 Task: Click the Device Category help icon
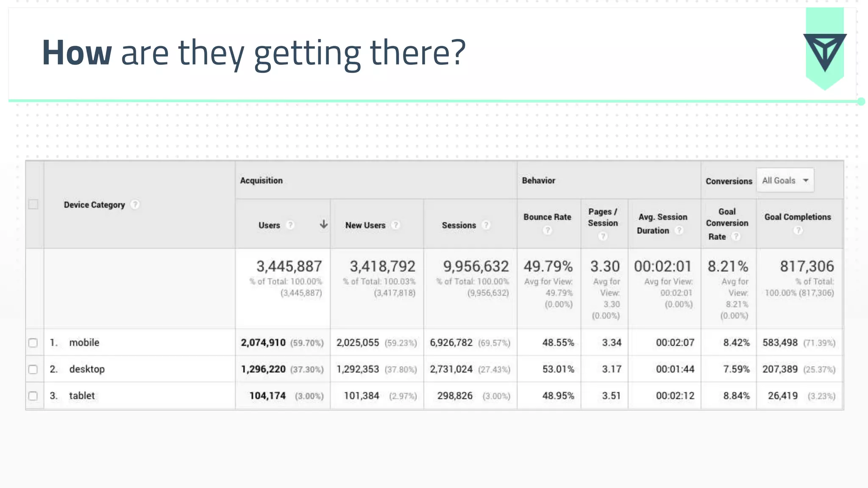(x=135, y=205)
